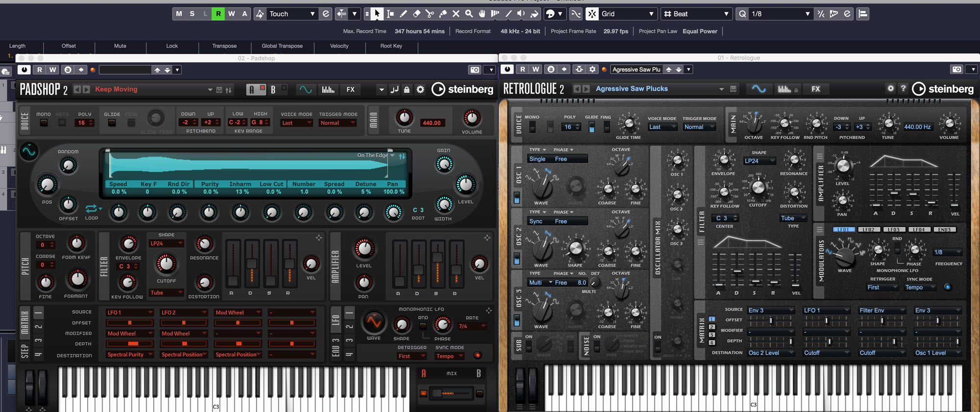
Task: Show Padshop synth sine-wave page
Action: click(x=305, y=90)
